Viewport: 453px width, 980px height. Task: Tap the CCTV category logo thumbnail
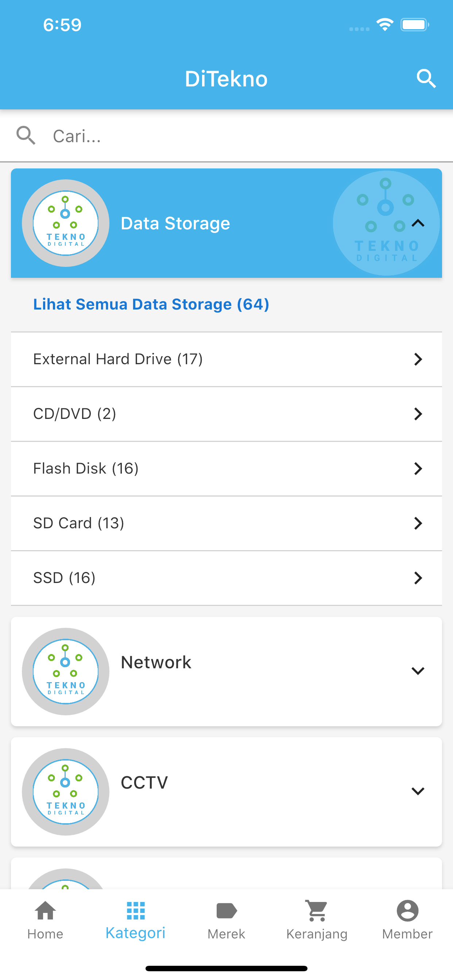click(x=66, y=792)
